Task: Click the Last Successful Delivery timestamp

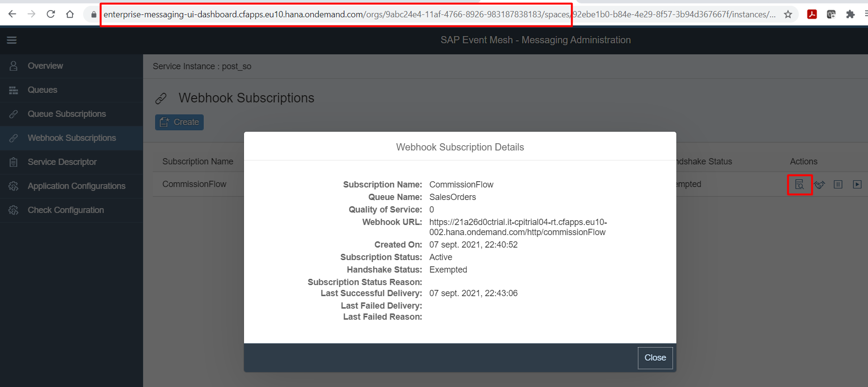Action: point(474,293)
